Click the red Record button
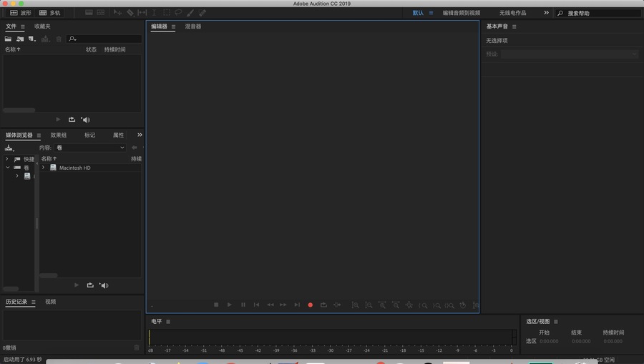The image size is (644, 364). click(311, 305)
